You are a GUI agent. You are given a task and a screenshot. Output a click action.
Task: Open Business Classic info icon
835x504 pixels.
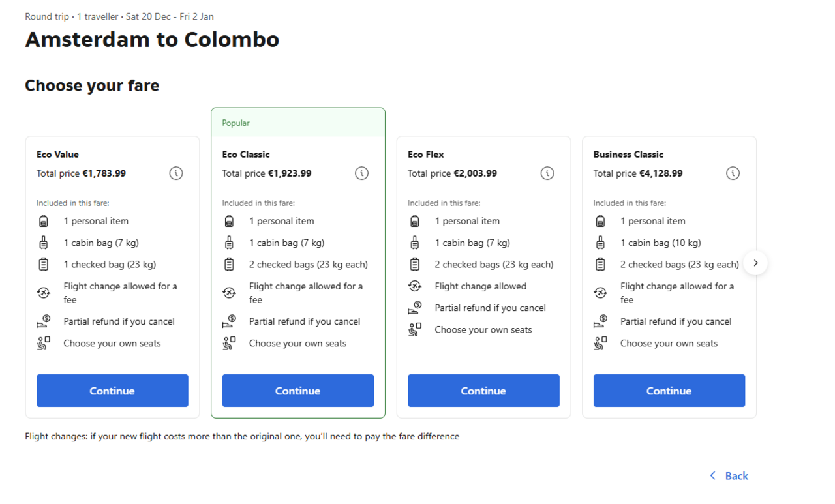click(x=733, y=173)
